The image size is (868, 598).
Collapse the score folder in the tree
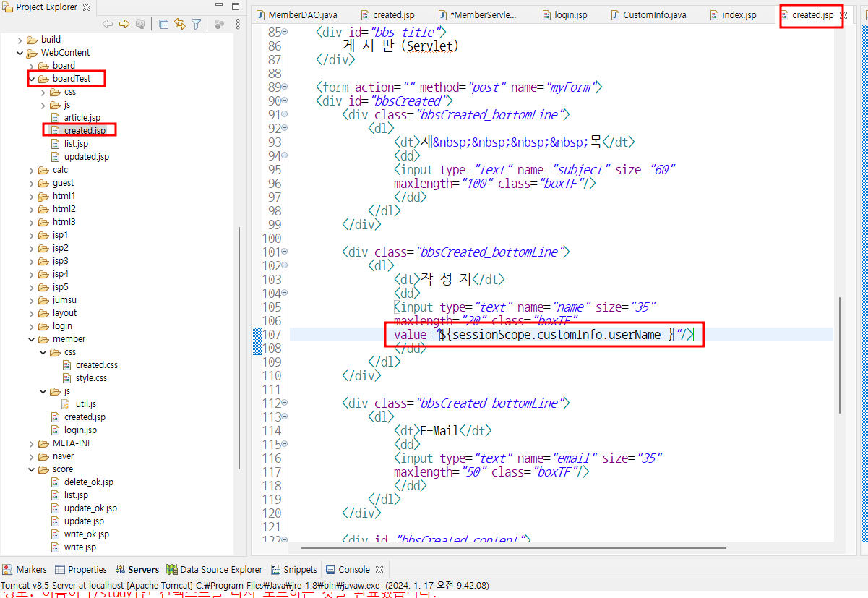[32, 469]
